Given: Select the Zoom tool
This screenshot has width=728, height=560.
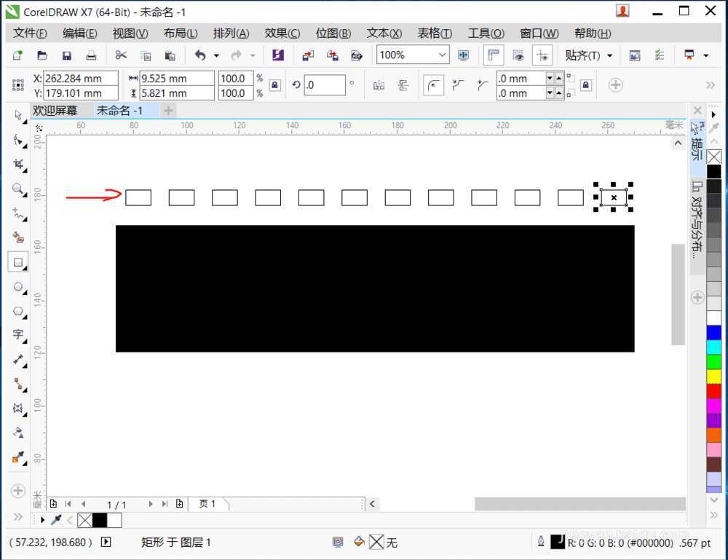Looking at the screenshot, I should [x=18, y=189].
